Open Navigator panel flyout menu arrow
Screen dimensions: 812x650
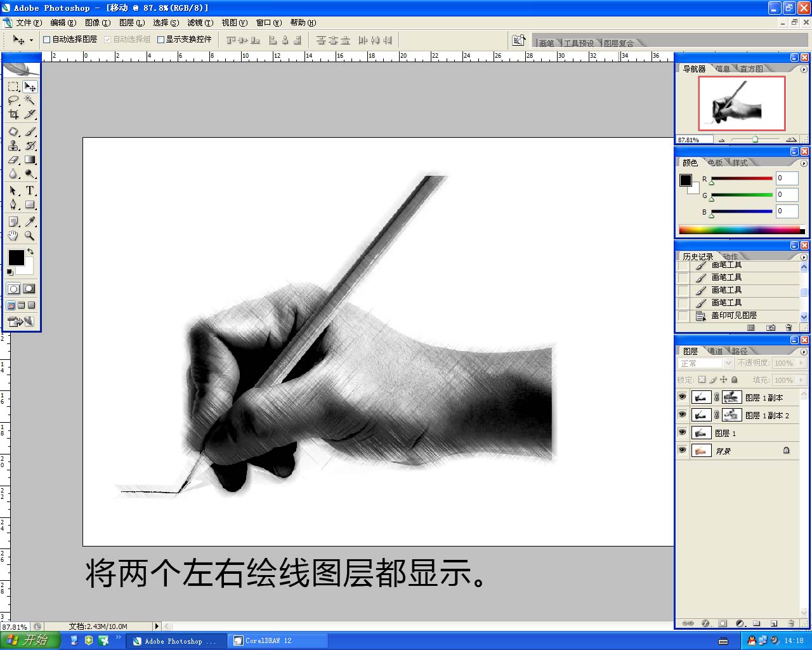(x=804, y=70)
